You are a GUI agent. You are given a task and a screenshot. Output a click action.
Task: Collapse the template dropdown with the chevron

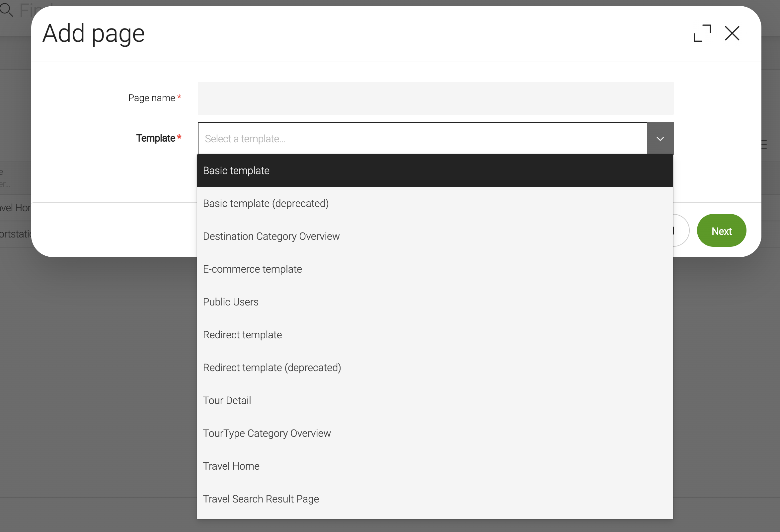(x=660, y=139)
